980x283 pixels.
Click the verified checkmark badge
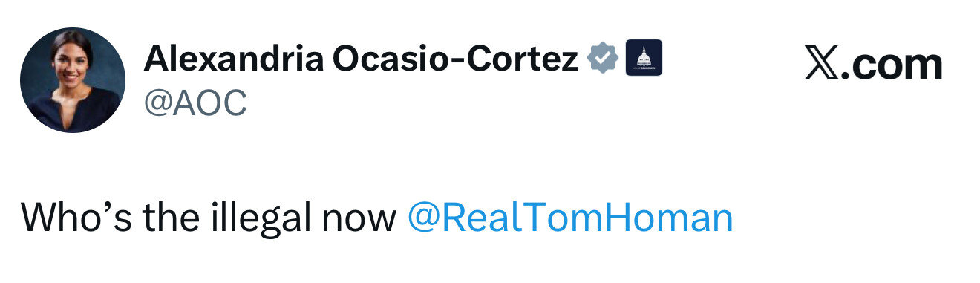(603, 58)
